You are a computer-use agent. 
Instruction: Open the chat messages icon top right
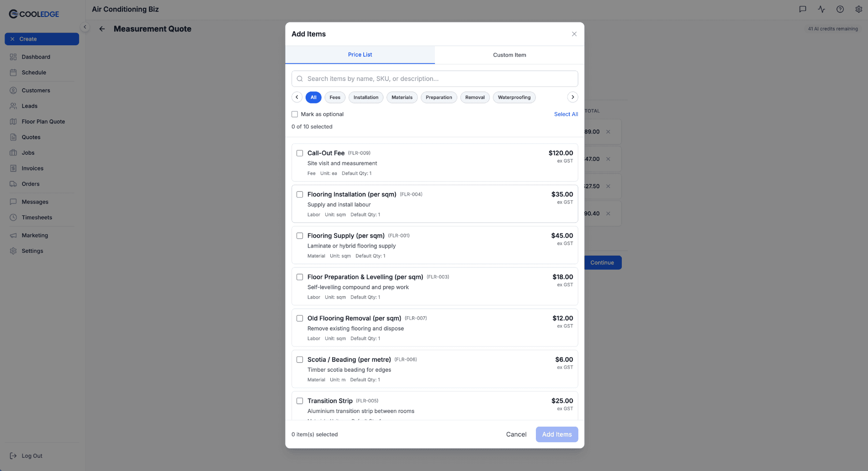click(803, 9)
